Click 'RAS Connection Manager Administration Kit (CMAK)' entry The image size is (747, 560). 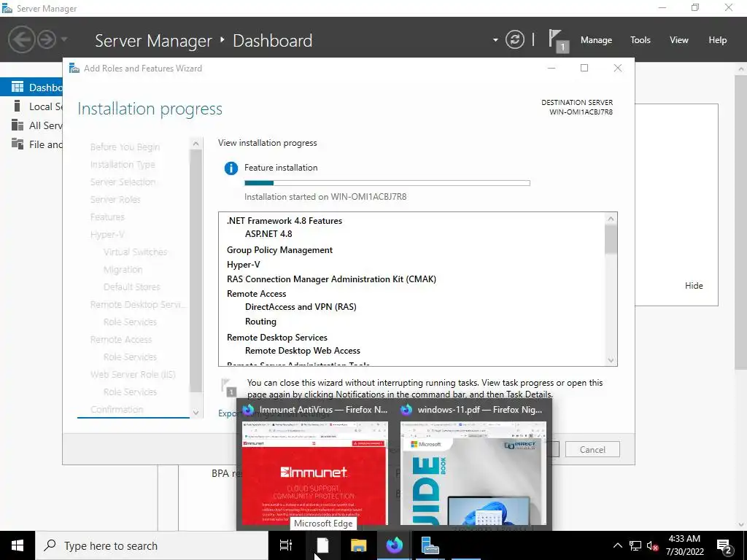click(x=332, y=279)
